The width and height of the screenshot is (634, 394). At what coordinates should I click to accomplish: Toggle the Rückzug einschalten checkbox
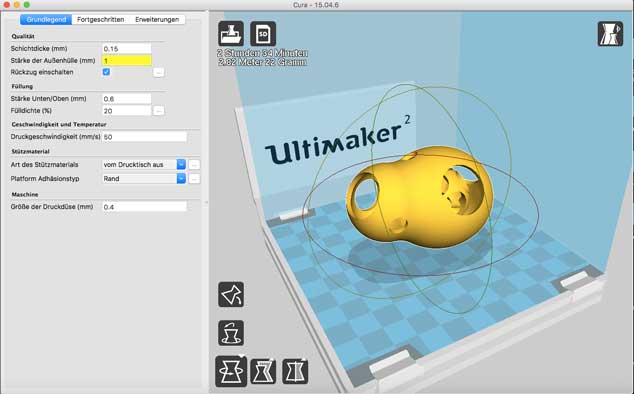[x=106, y=72]
